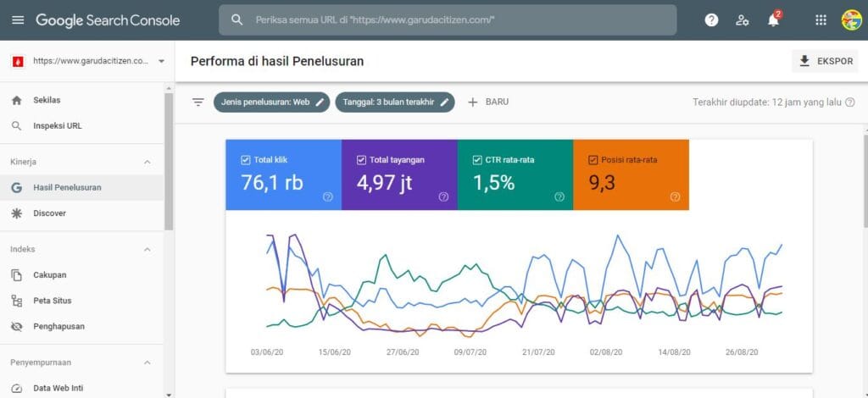
Task: Click the EKSPOR button
Action: [x=825, y=61]
